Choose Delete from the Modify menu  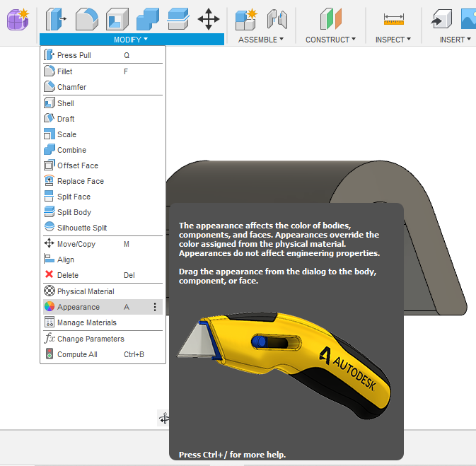click(x=103, y=275)
